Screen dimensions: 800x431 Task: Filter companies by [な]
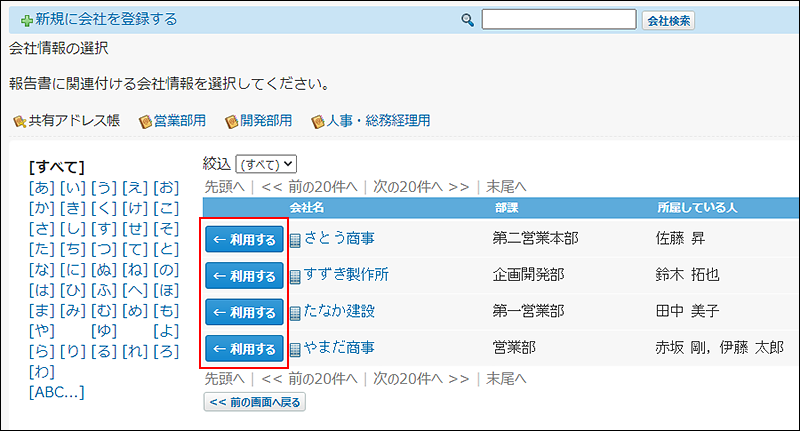(42, 269)
